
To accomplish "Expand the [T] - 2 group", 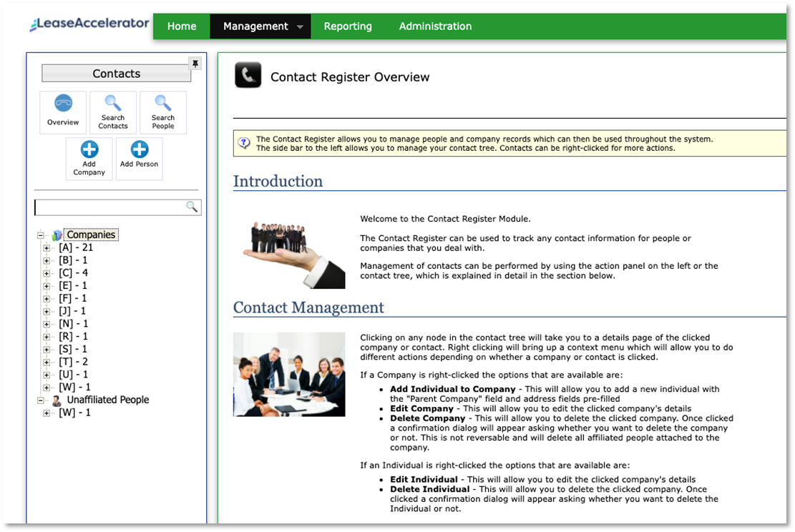I will 47,363.
